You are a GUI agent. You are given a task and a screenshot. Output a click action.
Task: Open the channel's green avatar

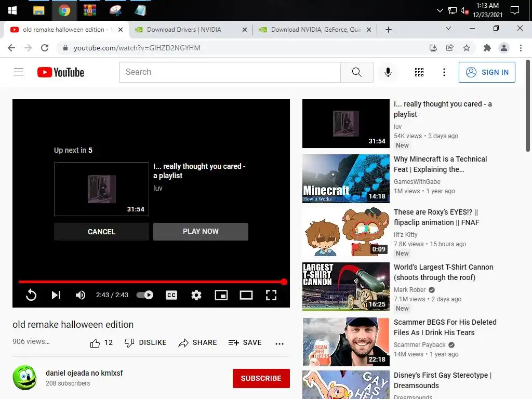tap(25, 378)
